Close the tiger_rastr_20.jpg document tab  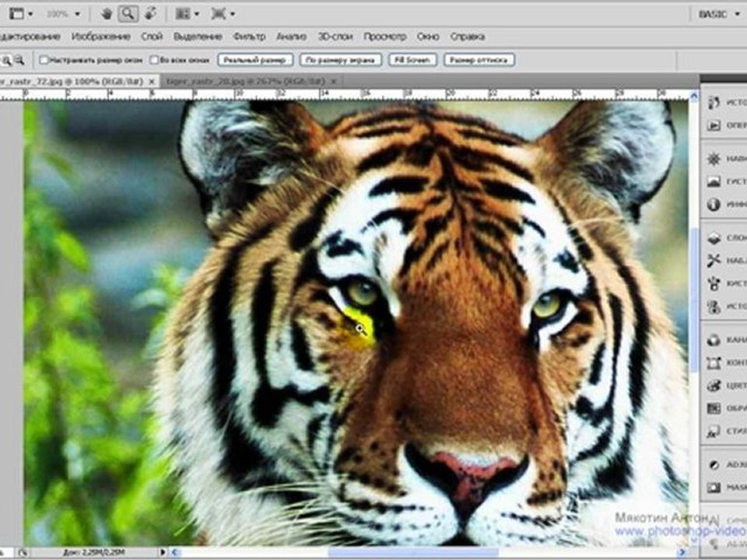(x=334, y=82)
